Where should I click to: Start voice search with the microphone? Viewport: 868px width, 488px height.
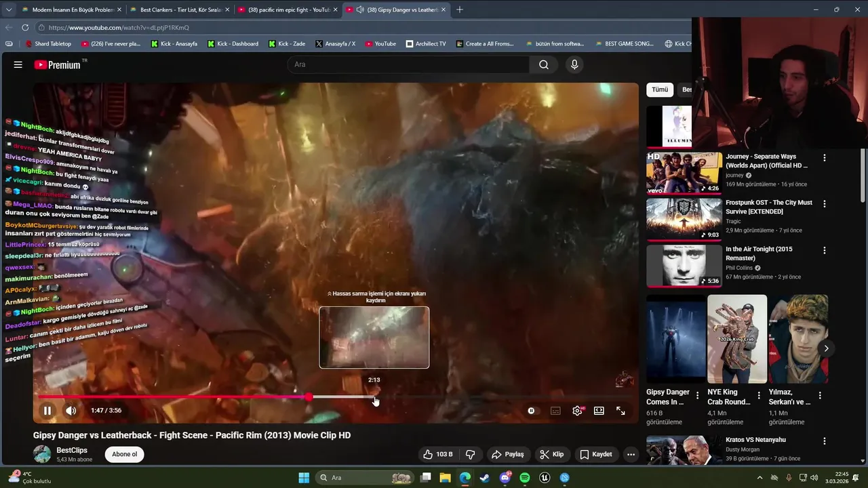pyautogui.click(x=574, y=64)
